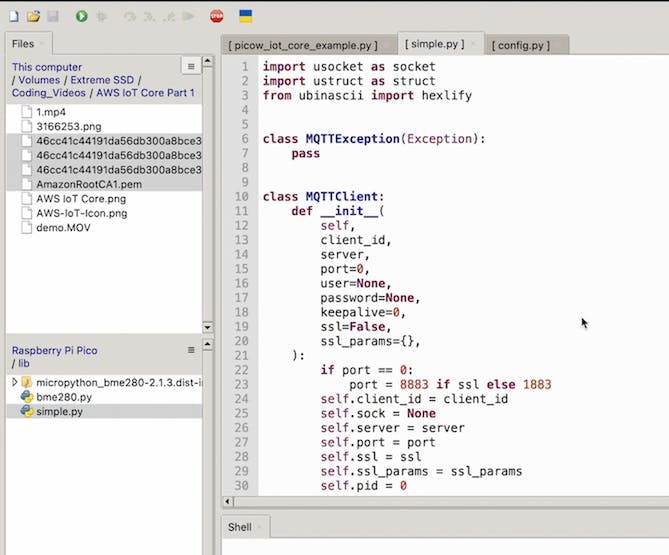
Task: Click the editor horizontal scrollbar left arrow
Action: [x=226, y=501]
